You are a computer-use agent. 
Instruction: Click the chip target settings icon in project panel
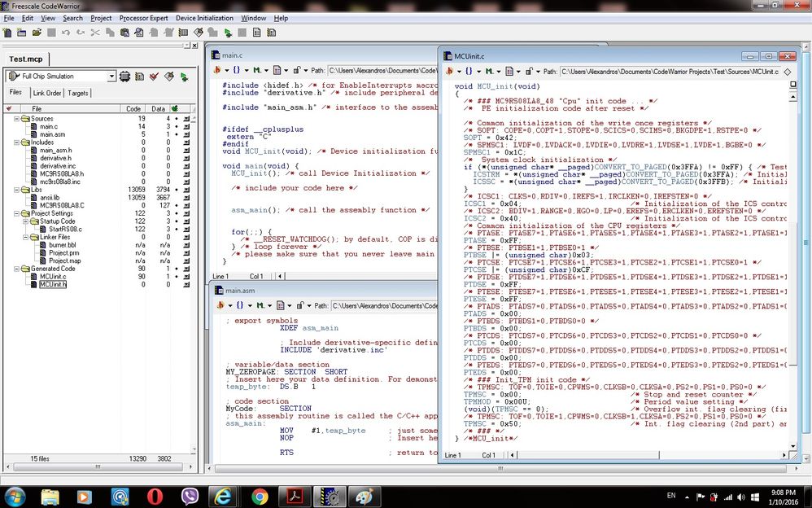click(x=124, y=77)
